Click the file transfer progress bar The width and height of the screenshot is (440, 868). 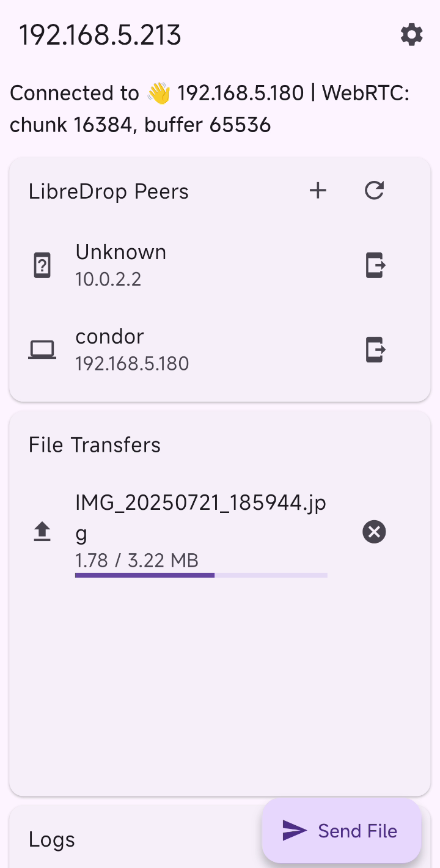pos(201,575)
